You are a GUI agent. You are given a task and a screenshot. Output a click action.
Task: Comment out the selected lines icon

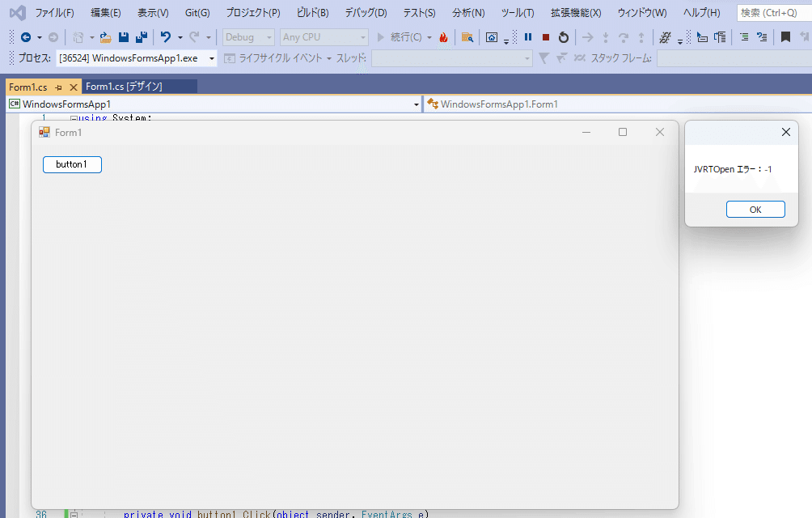point(744,37)
